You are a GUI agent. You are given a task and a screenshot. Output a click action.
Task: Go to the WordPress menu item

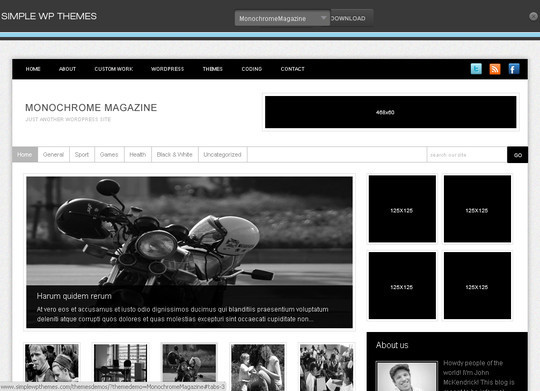(167, 69)
